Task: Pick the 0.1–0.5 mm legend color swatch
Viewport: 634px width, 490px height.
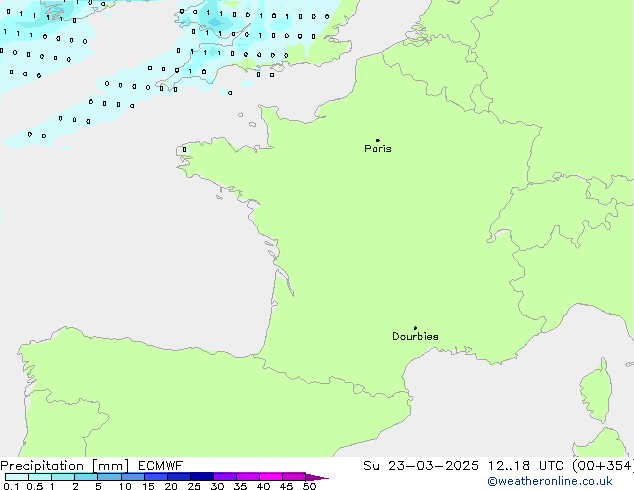Action: (17, 477)
